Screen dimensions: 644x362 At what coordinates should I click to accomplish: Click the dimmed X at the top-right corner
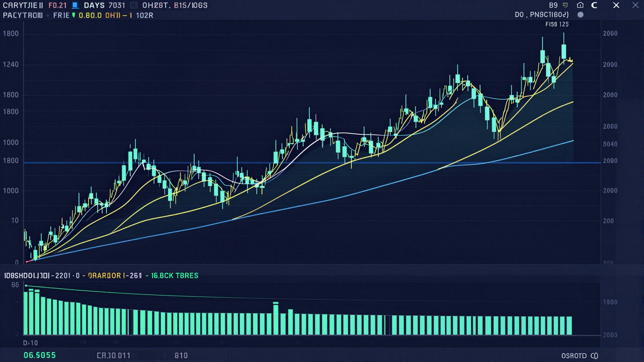click(x=636, y=5)
